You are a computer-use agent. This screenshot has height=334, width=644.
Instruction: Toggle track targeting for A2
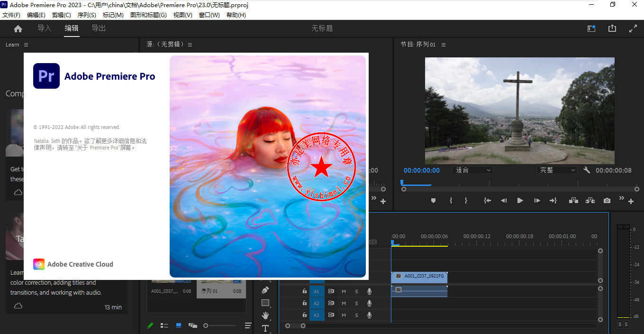[x=317, y=303]
